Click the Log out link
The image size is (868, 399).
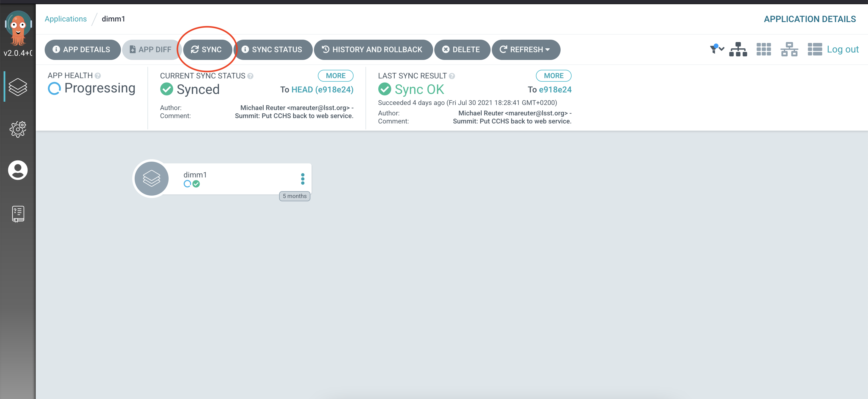pyautogui.click(x=842, y=49)
